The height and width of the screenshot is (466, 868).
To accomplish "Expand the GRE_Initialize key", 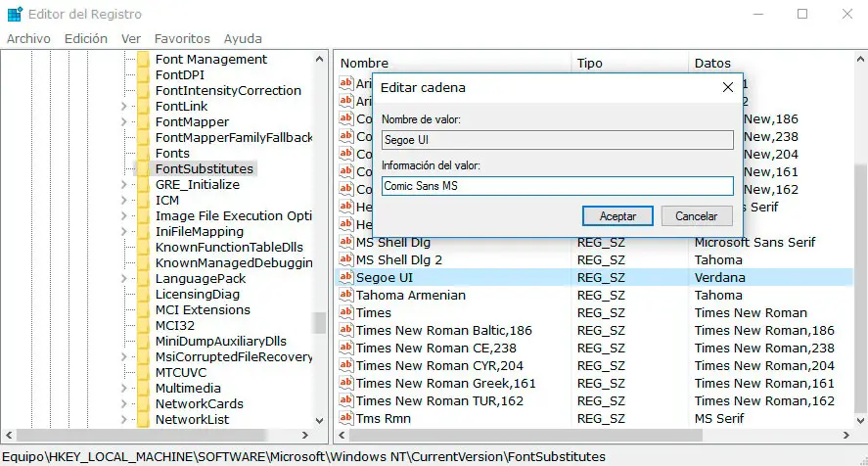I will pos(124,184).
